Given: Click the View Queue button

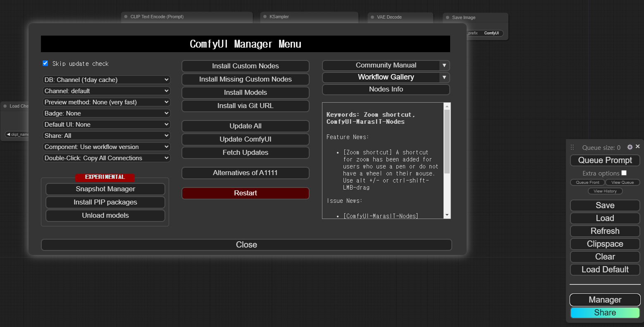Looking at the screenshot, I should click(623, 183).
